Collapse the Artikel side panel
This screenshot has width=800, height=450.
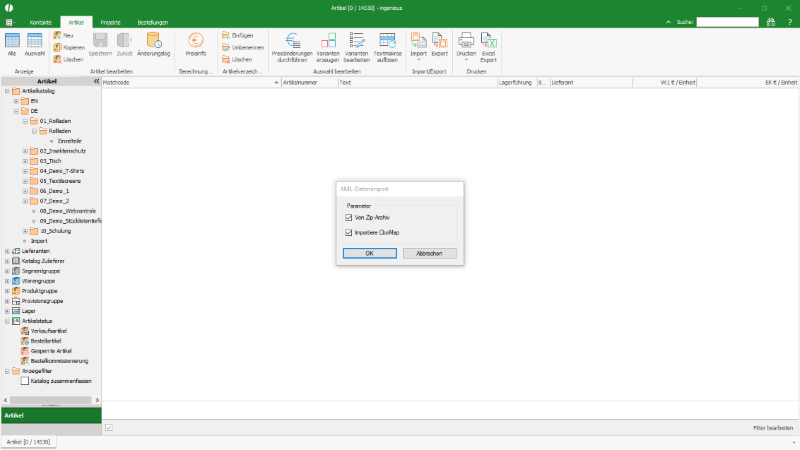[96, 81]
